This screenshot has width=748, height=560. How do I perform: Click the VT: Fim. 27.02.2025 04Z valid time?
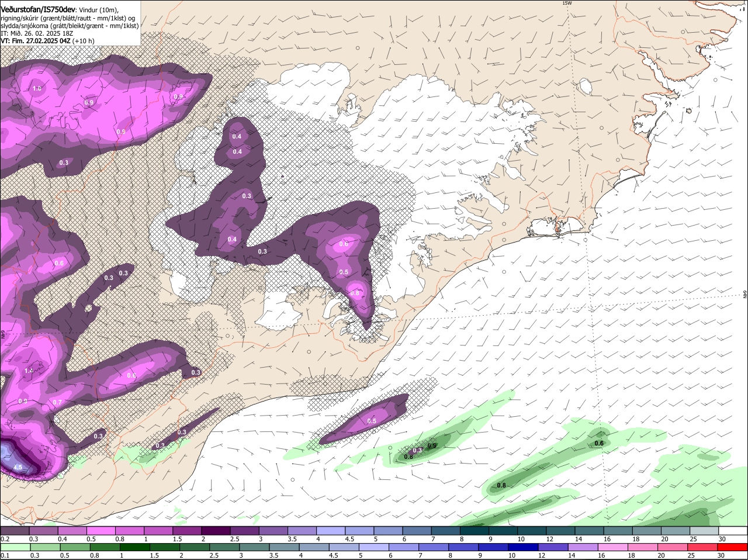coord(36,41)
